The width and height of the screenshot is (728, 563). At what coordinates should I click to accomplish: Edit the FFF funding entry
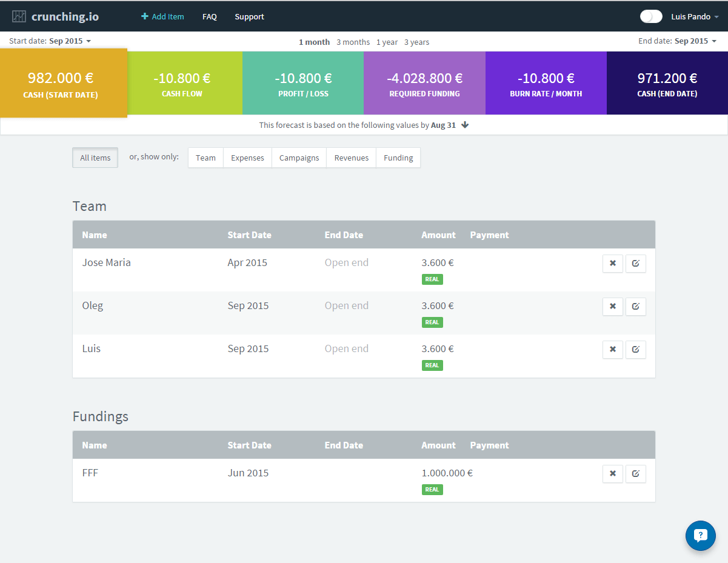635,474
